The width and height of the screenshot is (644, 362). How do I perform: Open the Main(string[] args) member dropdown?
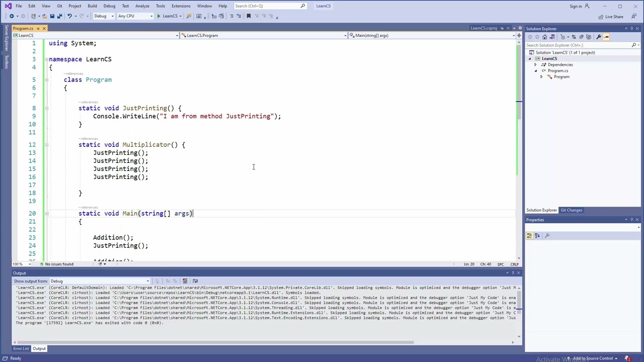[514, 35]
